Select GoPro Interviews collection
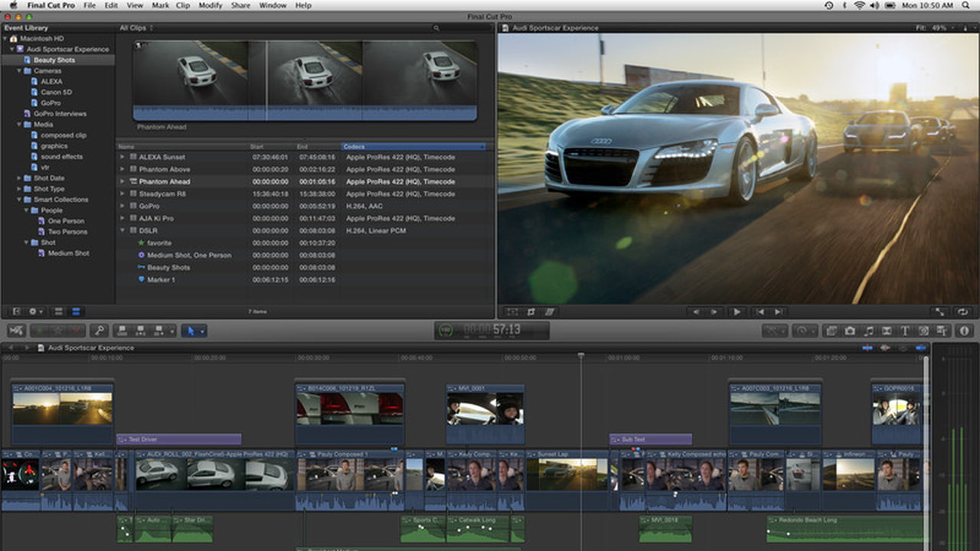 60,113
